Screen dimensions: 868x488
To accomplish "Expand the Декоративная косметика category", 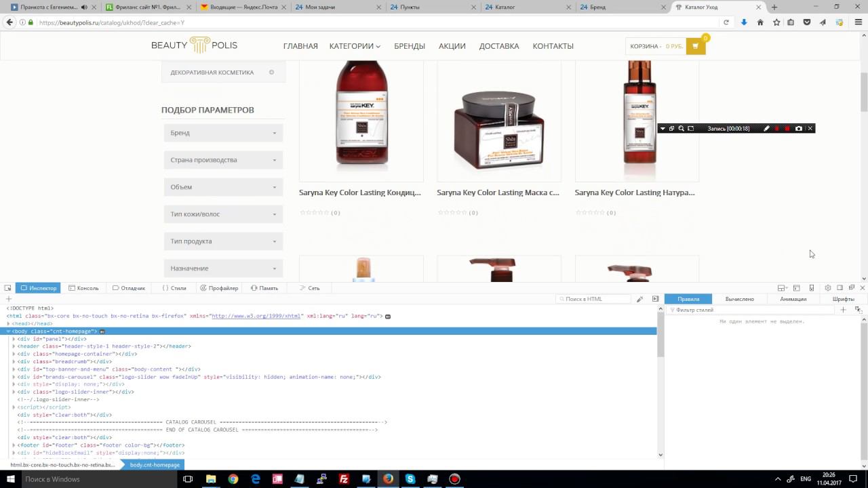I will (x=271, y=73).
